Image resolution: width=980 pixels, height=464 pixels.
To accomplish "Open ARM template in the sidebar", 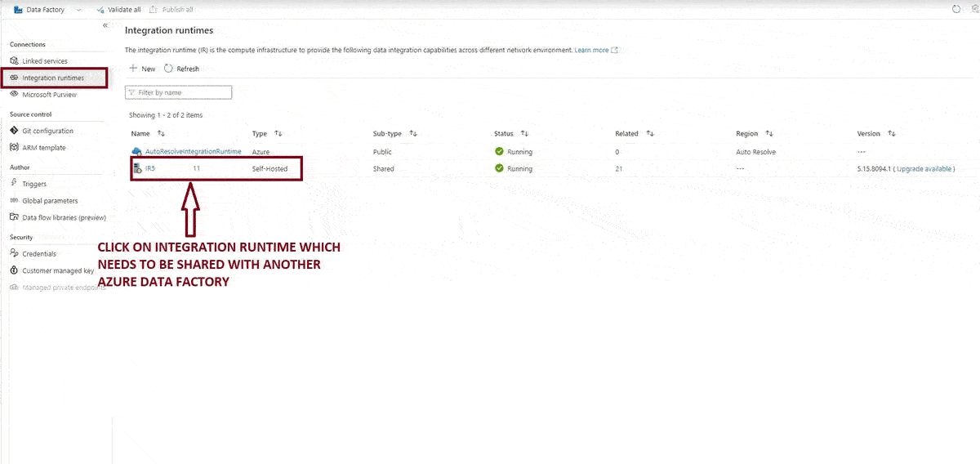I will [x=44, y=148].
